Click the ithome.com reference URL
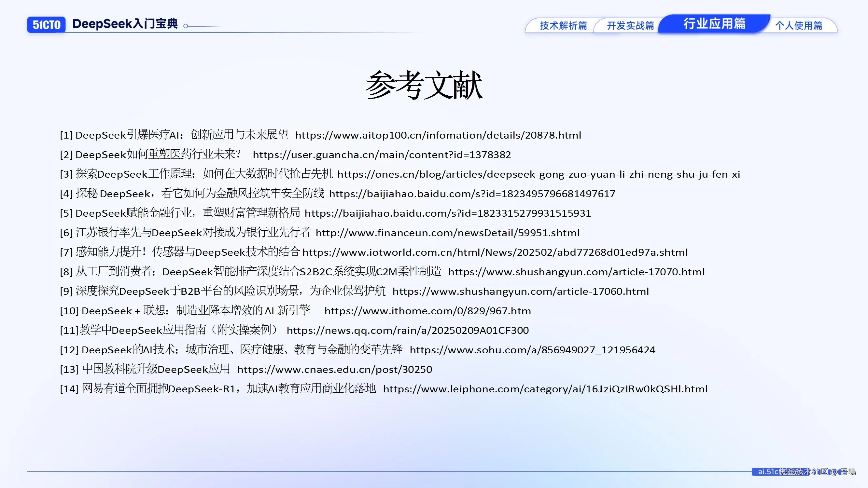Viewport: 868px width, 488px height. (x=427, y=311)
